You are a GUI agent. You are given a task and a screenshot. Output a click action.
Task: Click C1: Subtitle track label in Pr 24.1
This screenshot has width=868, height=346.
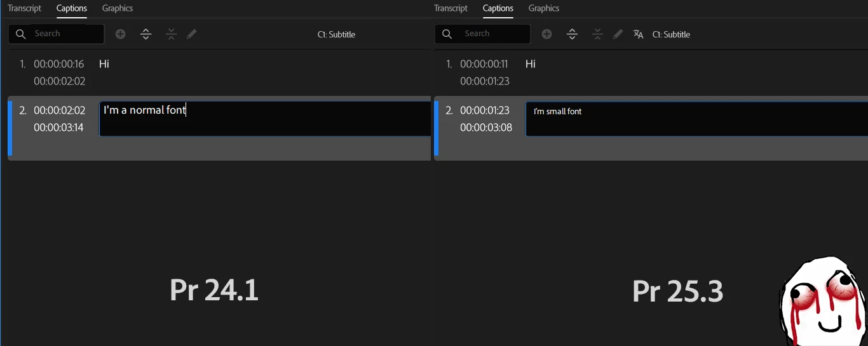pyautogui.click(x=336, y=34)
